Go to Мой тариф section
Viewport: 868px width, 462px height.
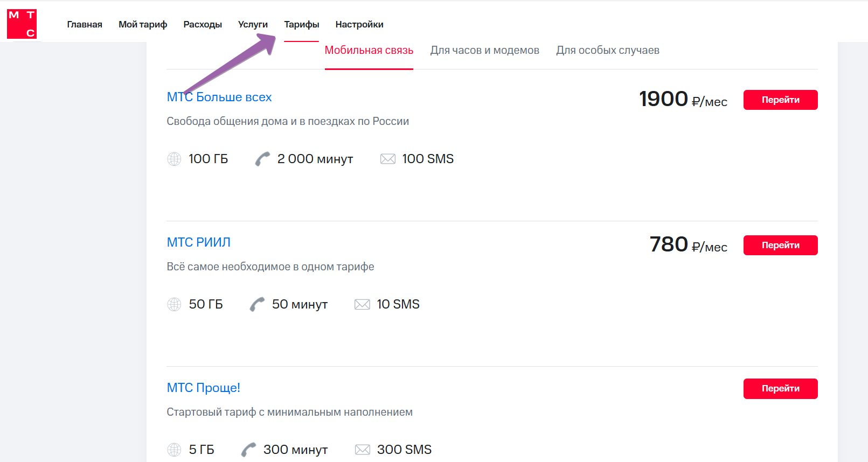pyautogui.click(x=143, y=24)
